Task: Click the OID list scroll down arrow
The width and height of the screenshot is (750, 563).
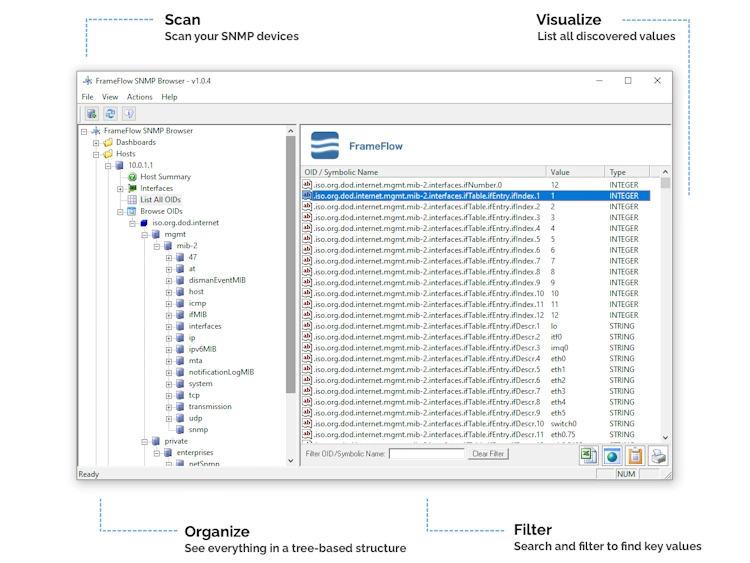Action: click(665, 438)
